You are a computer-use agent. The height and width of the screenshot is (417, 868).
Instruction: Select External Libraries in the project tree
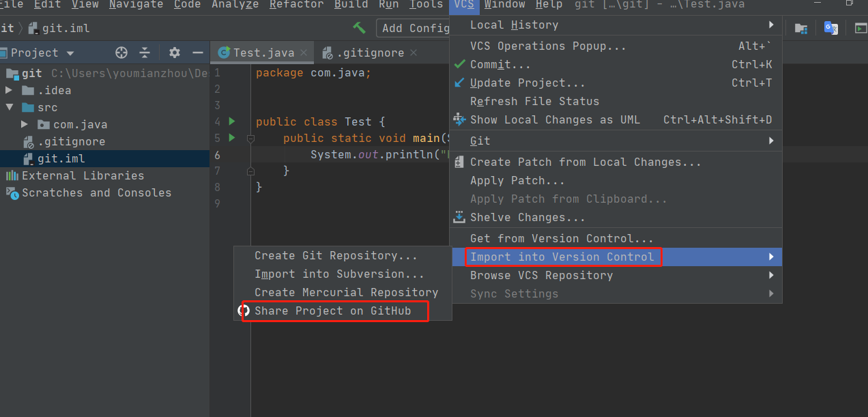click(x=81, y=175)
